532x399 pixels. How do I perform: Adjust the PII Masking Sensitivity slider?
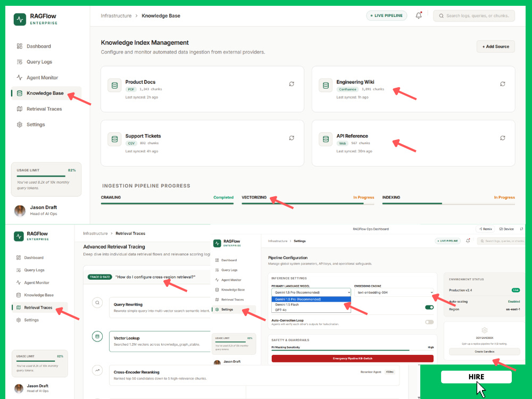click(x=353, y=350)
